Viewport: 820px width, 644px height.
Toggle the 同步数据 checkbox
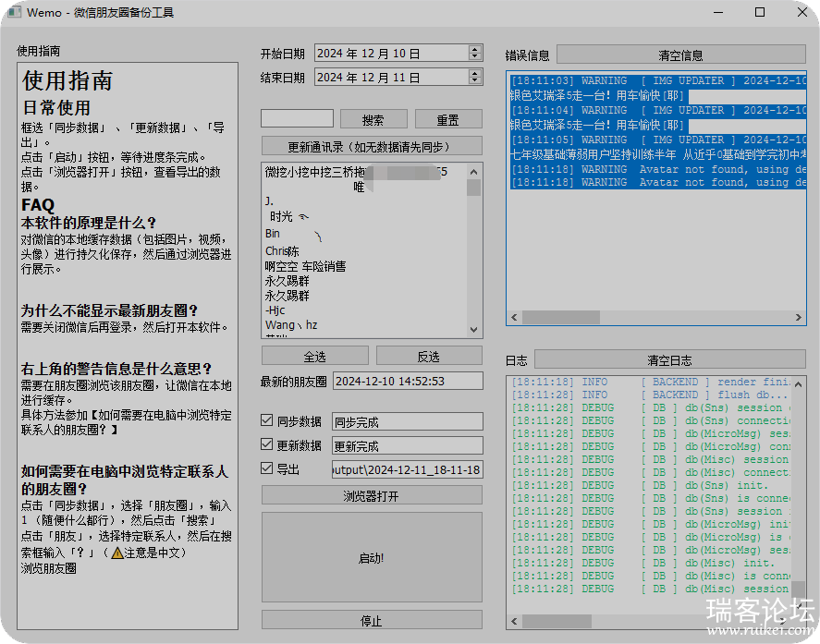(x=267, y=420)
